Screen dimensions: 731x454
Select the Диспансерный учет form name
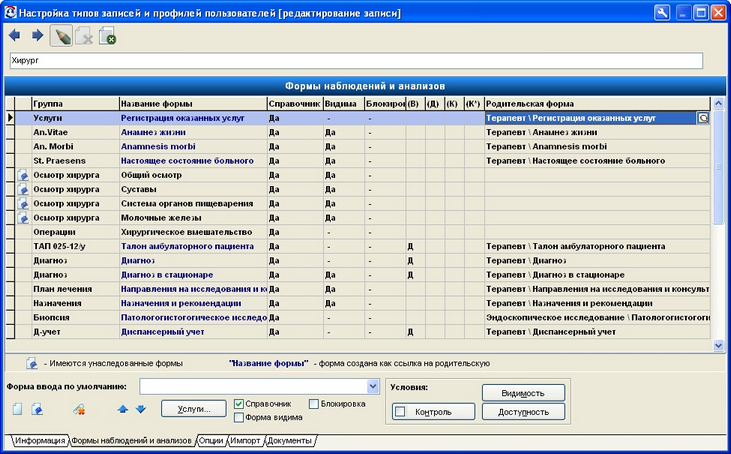click(163, 332)
